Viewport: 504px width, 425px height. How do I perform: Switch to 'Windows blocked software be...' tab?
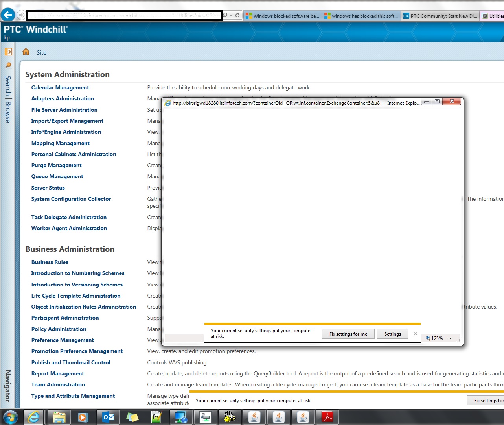pyautogui.click(x=283, y=16)
